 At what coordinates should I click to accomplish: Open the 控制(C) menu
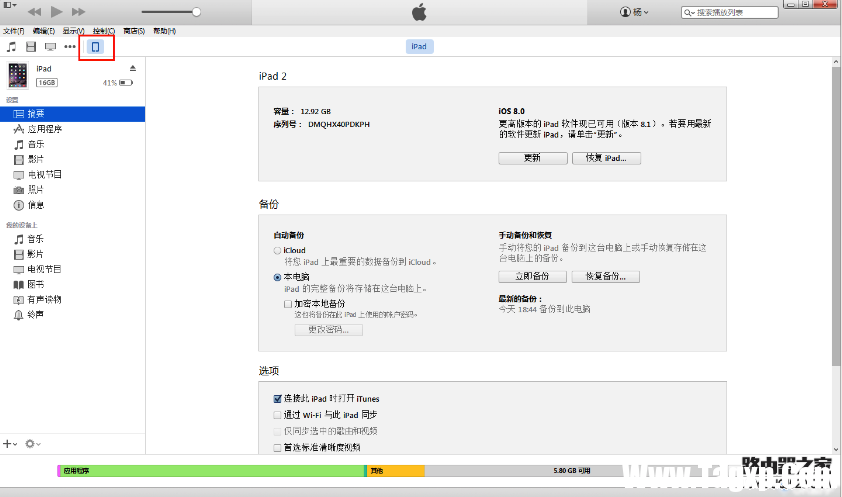pos(104,31)
